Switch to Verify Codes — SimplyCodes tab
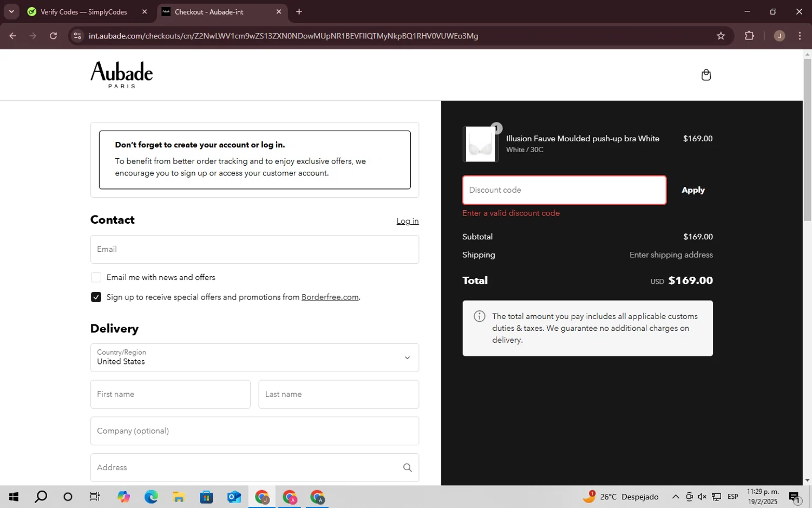 click(x=84, y=12)
